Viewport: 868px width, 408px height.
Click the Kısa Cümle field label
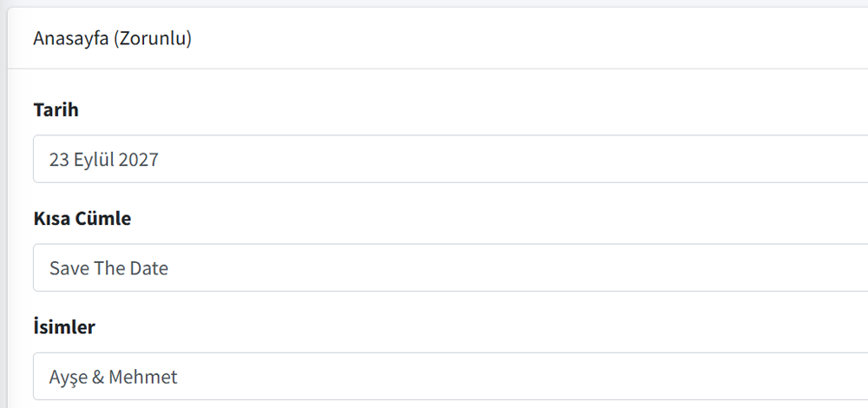(82, 219)
